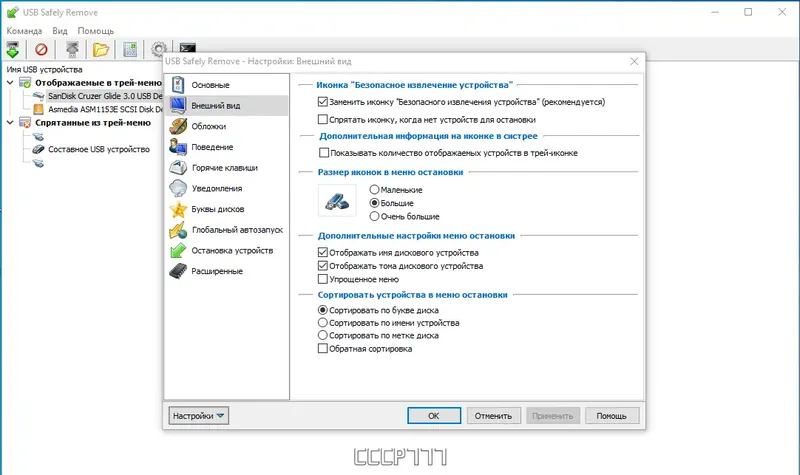Enable the Обратная сортировка checkbox
The image size is (800, 475).
coord(322,349)
